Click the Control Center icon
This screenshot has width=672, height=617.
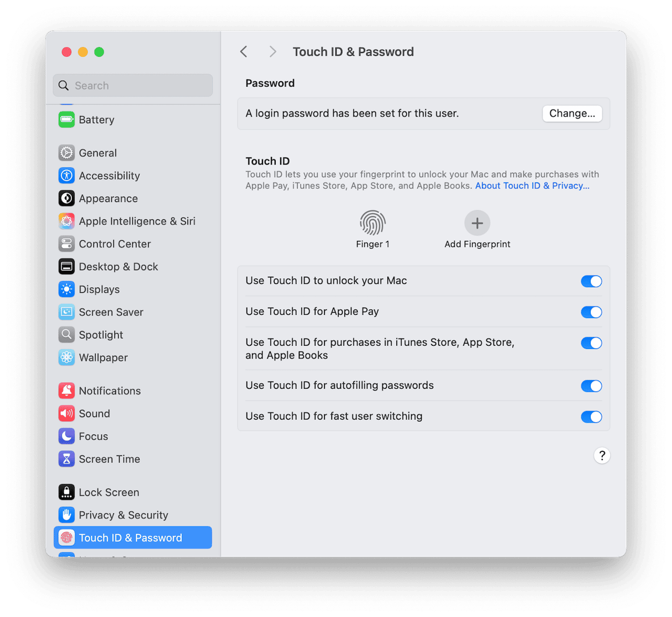click(x=66, y=244)
